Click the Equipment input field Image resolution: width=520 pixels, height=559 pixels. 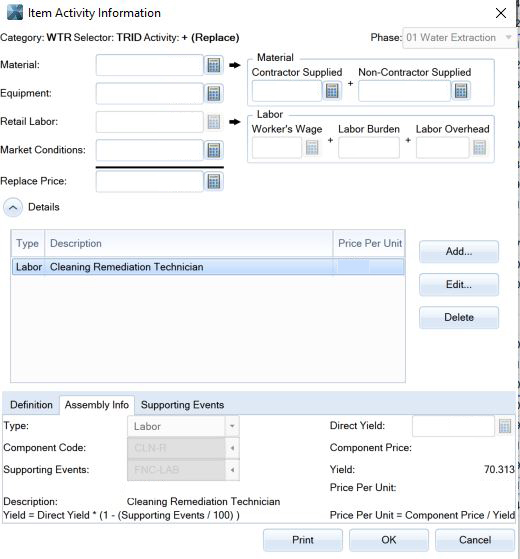click(x=149, y=93)
